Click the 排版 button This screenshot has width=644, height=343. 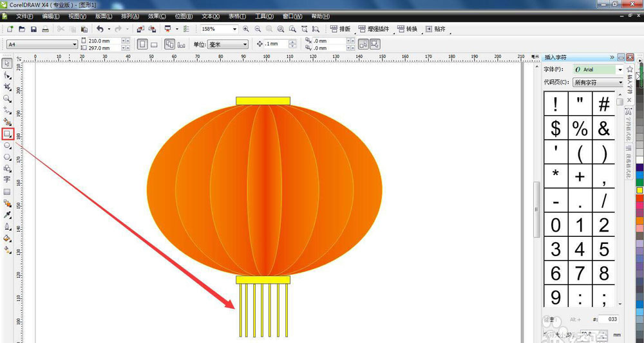point(341,29)
